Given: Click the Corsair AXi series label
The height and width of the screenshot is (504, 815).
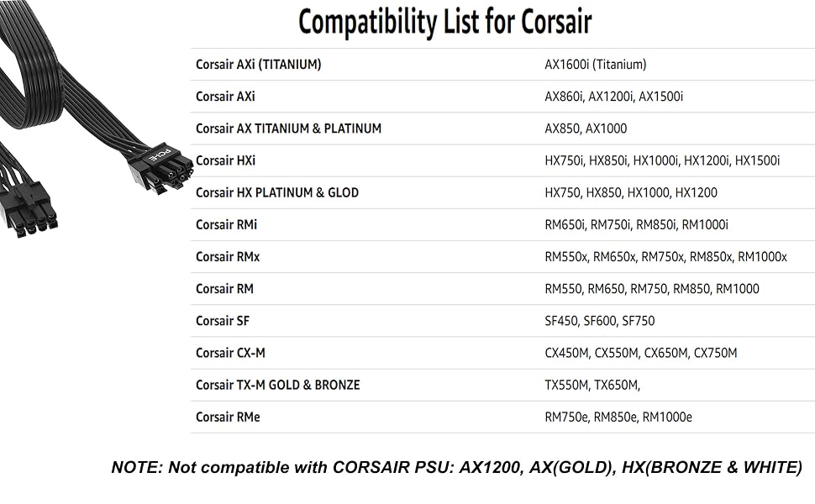Looking at the screenshot, I should (225, 97).
